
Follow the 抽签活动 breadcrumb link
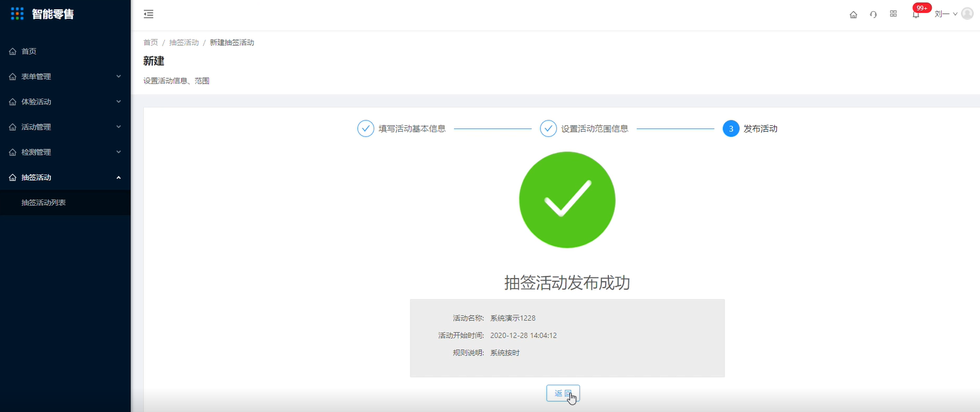coord(184,43)
